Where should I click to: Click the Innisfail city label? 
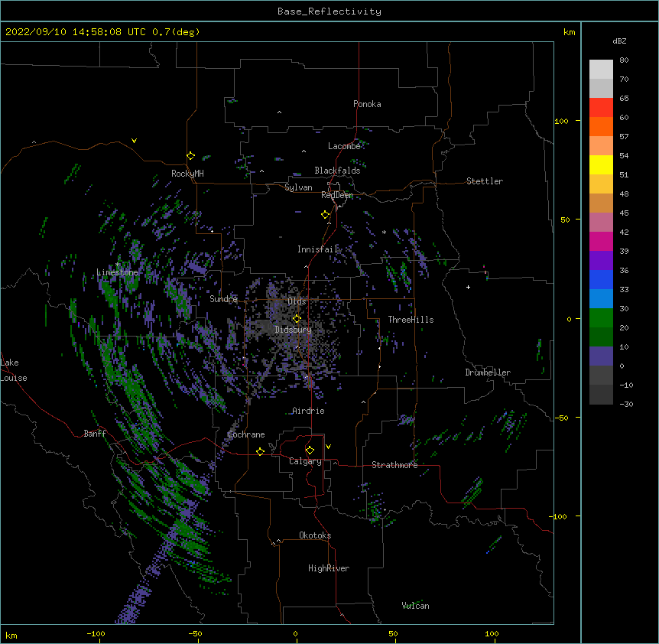318,249
